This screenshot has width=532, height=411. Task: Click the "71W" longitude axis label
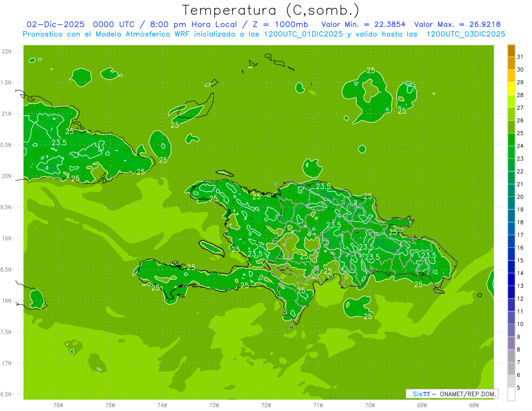click(x=318, y=405)
